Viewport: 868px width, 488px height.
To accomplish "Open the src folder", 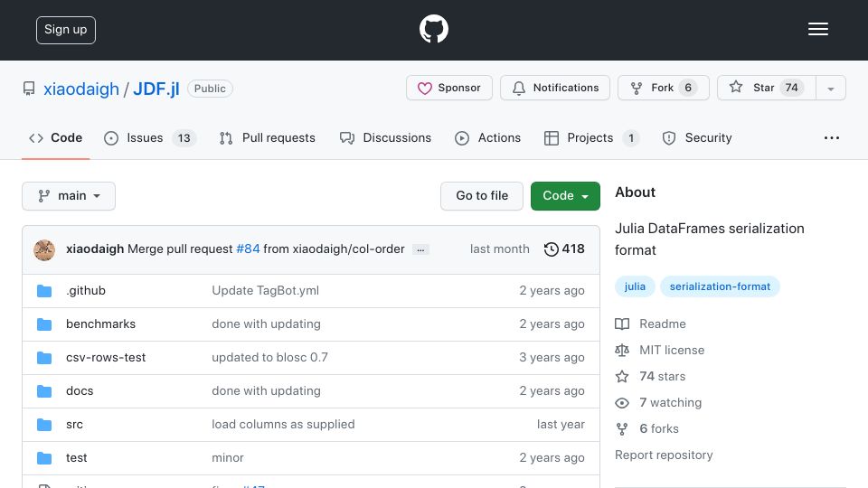I will (74, 425).
